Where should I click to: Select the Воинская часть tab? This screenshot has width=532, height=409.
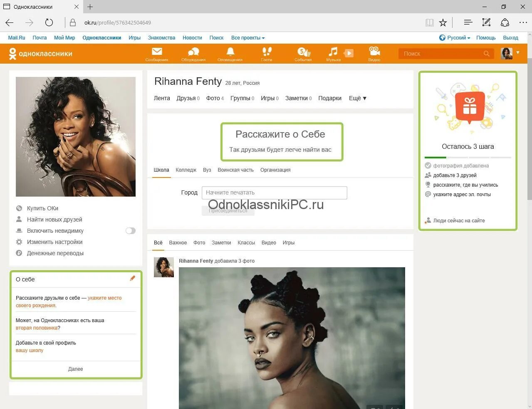[x=235, y=170]
